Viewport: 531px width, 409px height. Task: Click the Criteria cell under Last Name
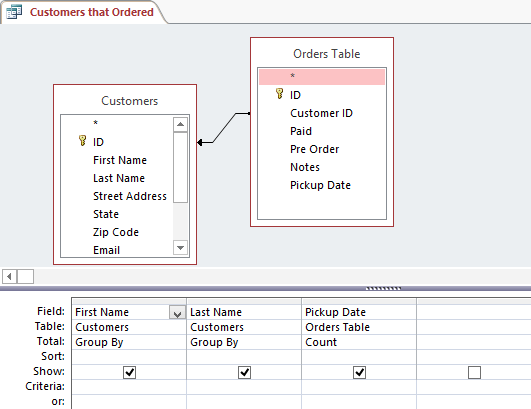click(244, 387)
